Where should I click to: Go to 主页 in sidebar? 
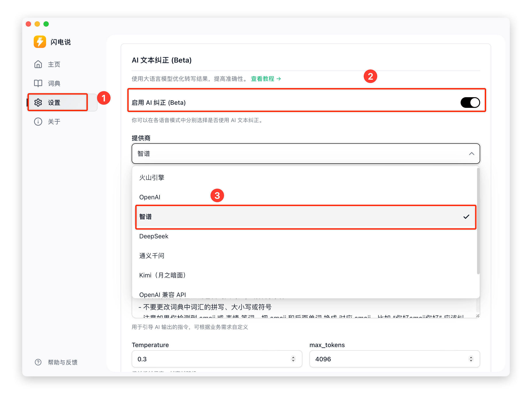click(54, 64)
